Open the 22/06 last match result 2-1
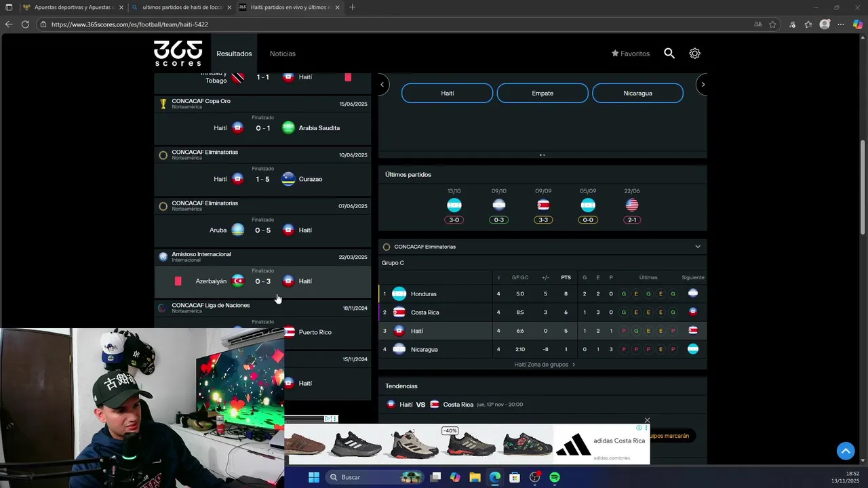 pos(632,220)
